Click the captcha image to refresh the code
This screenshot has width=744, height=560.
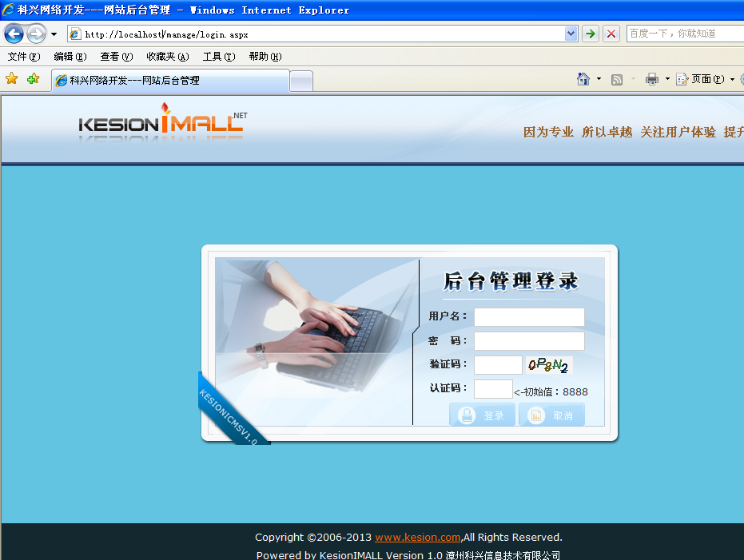[x=547, y=366]
